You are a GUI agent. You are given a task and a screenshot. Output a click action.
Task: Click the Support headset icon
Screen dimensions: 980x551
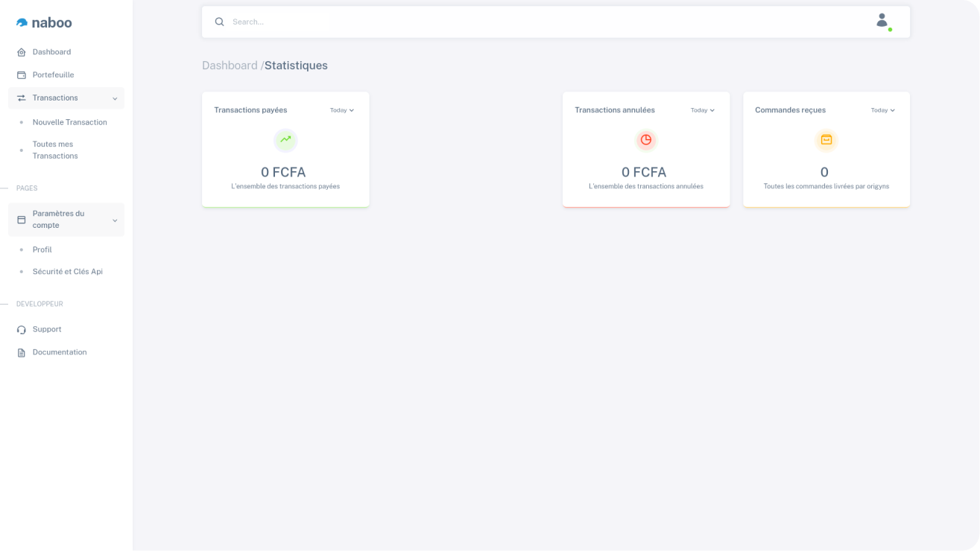pos(22,330)
